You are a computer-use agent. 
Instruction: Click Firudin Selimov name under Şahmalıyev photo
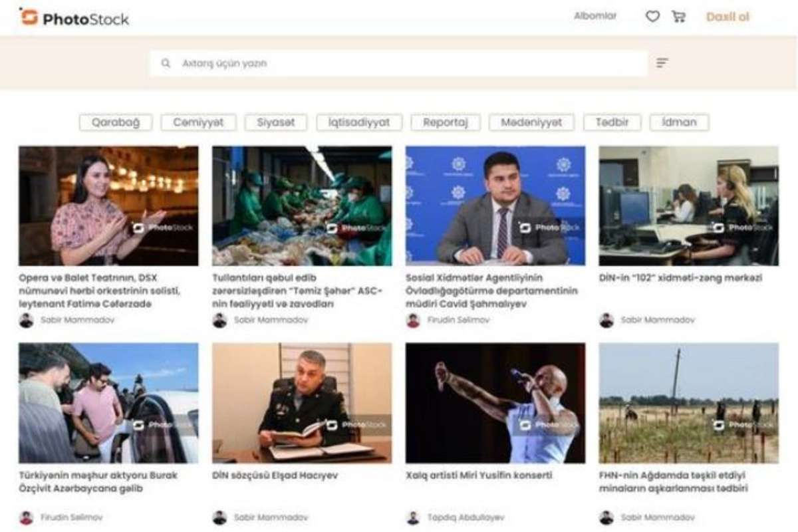(458, 321)
